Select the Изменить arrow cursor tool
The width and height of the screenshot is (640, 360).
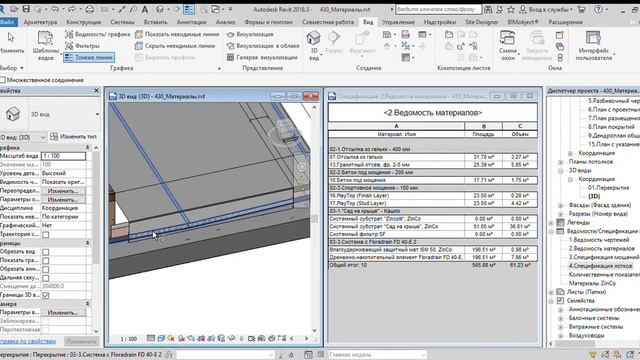(x=11, y=38)
